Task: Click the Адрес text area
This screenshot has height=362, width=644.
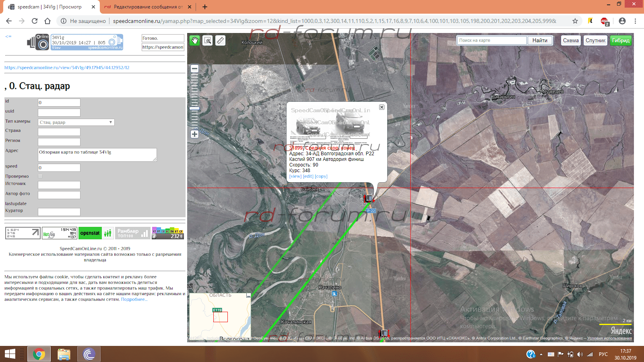Action: coord(97,155)
